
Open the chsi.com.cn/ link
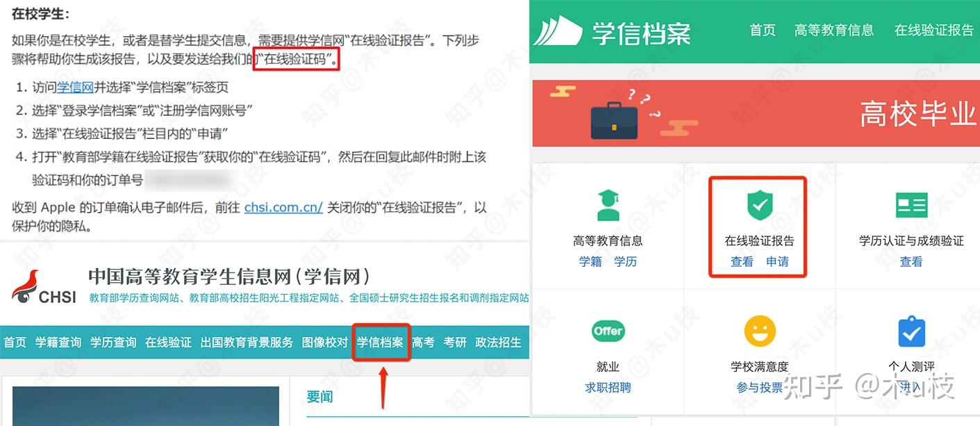[x=283, y=207]
